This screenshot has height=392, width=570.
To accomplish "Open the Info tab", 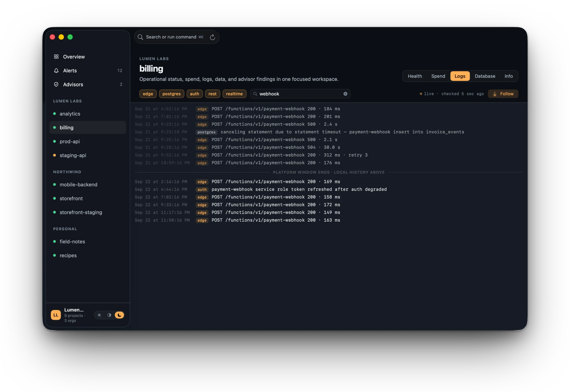I will click(x=509, y=76).
